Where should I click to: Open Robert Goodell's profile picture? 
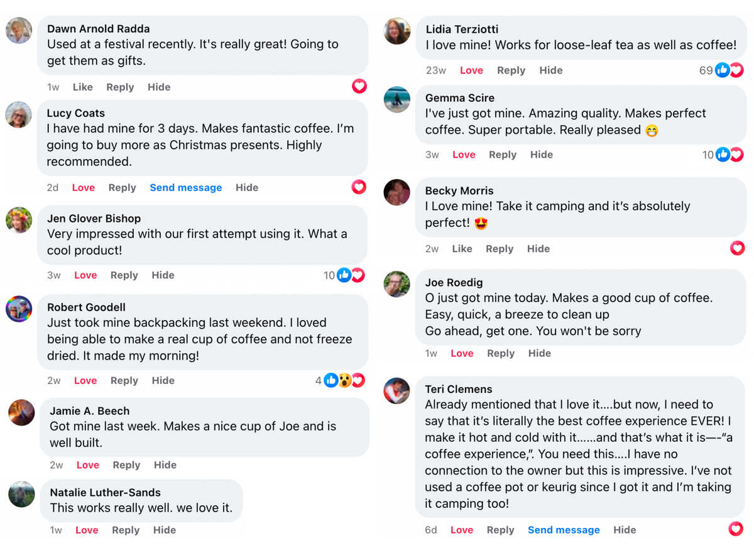point(19,309)
